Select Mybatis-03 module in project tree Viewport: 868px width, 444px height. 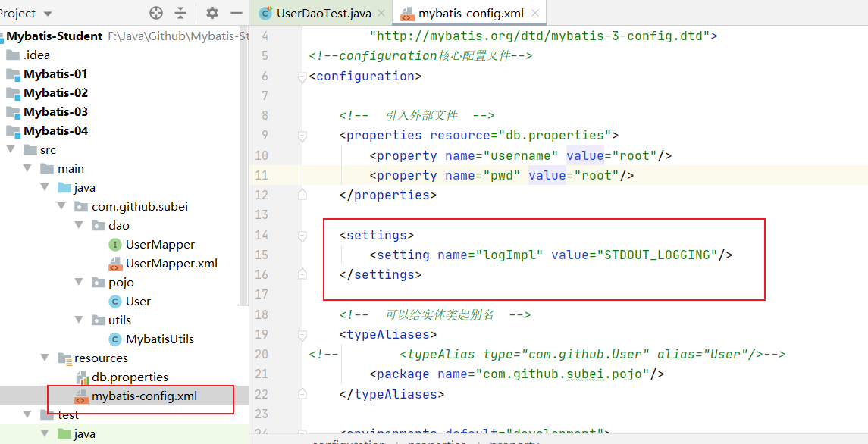(x=55, y=112)
